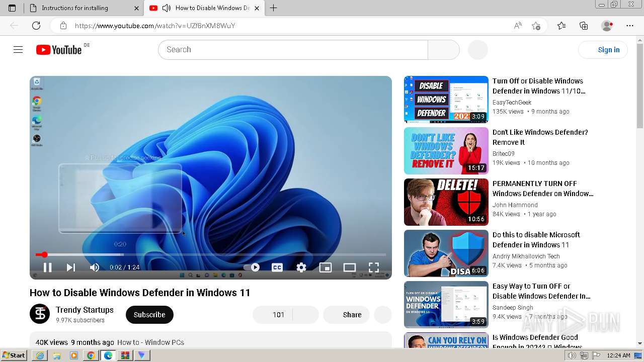Toggle closed captions CC button

click(277, 267)
